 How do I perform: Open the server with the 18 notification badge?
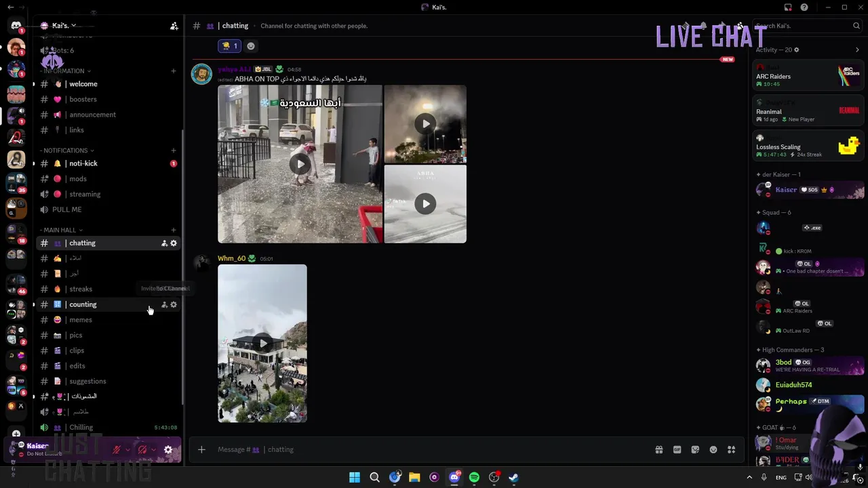coord(16,232)
